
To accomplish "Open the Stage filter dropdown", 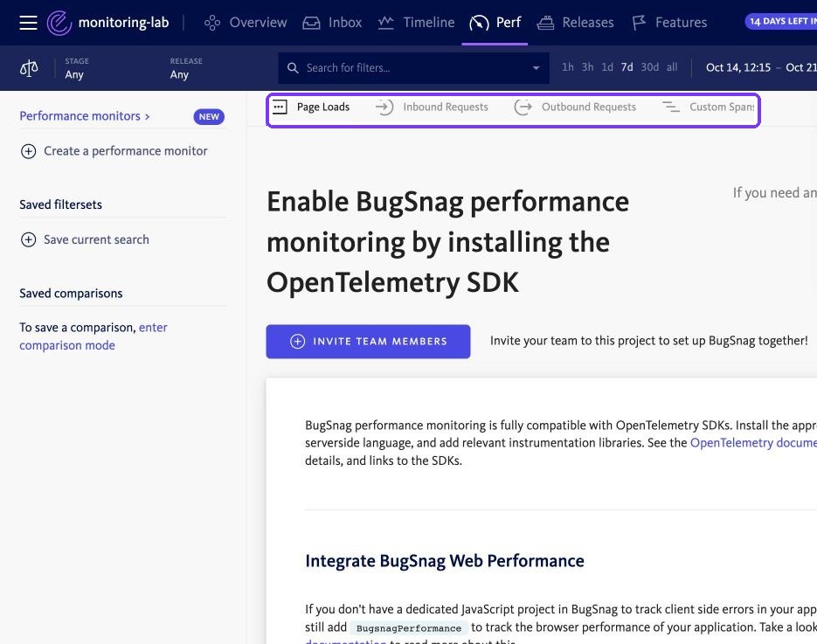I will 77,68.
